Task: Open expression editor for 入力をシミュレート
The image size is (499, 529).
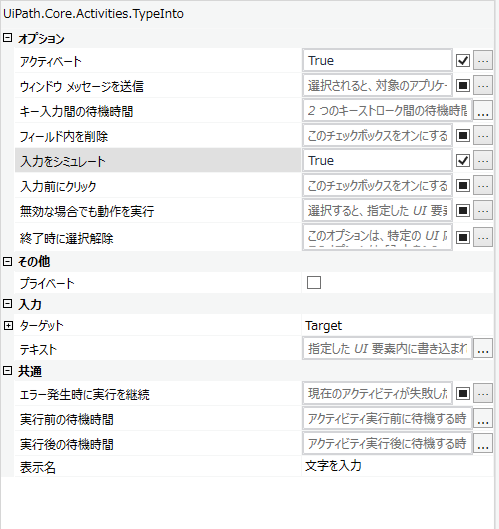Action: 483,161
